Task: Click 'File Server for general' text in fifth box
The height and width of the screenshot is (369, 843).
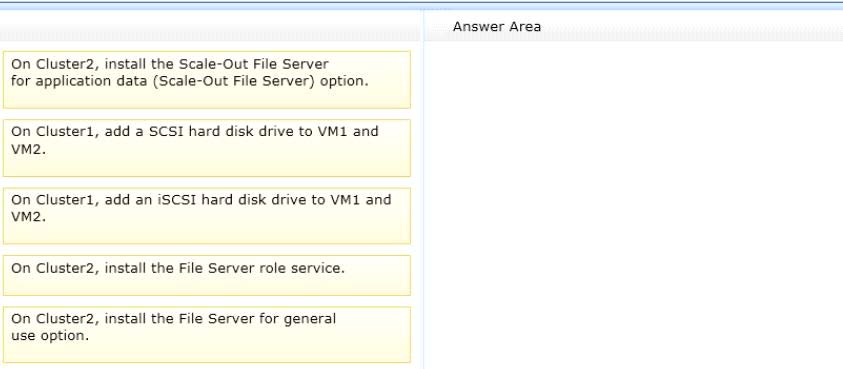Action: pos(257,318)
